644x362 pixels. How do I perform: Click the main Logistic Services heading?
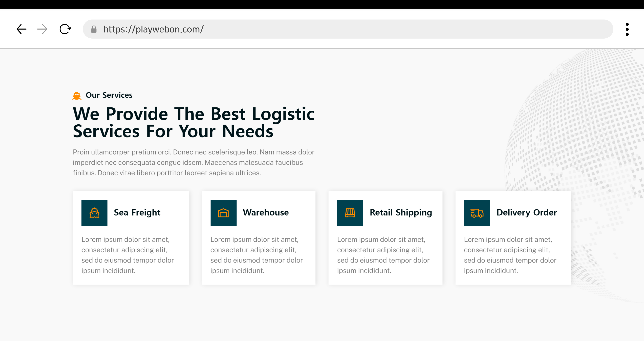point(194,122)
